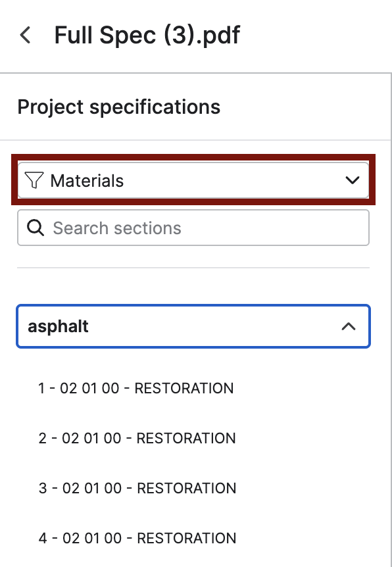Click the Full Spec (3).pdf title
392x567 pixels.
pyautogui.click(x=147, y=36)
